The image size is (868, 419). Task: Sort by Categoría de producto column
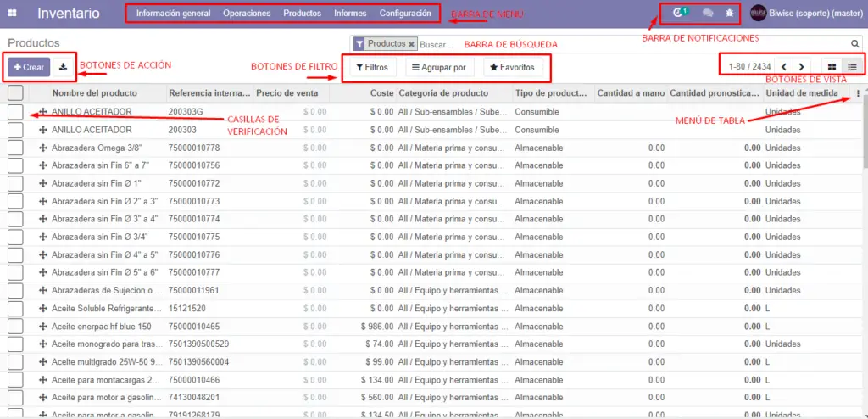(x=443, y=93)
